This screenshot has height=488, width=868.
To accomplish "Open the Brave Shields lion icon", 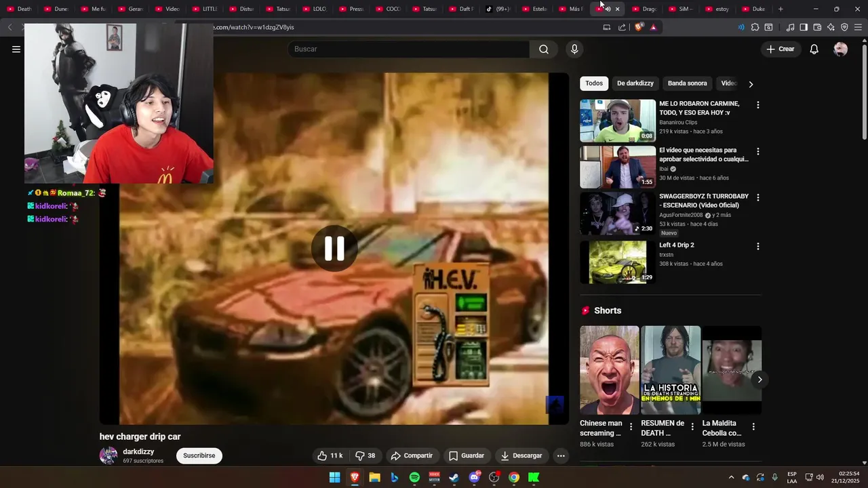I will (x=638, y=27).
